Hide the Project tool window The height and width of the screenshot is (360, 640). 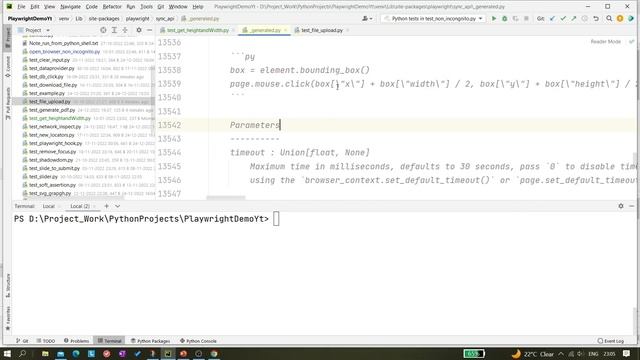pos(149,30)
